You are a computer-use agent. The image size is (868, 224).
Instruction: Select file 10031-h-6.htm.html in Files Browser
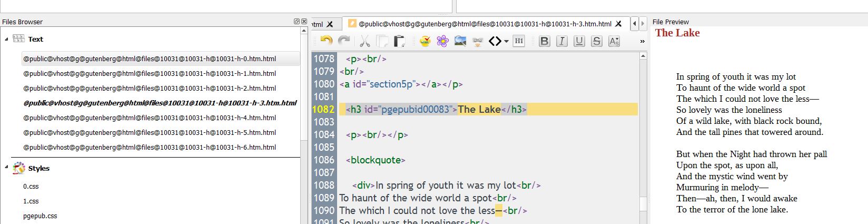coord(150,147)
